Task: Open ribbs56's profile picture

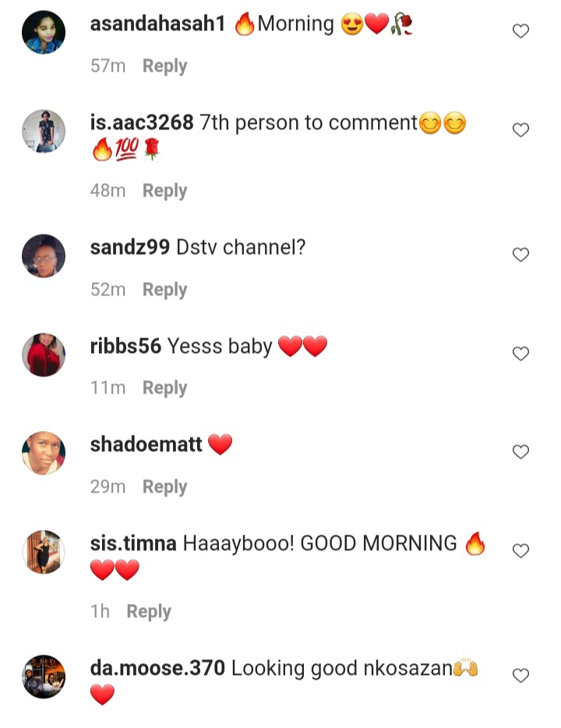Action: pyautogui.click(x=44, y=355)
